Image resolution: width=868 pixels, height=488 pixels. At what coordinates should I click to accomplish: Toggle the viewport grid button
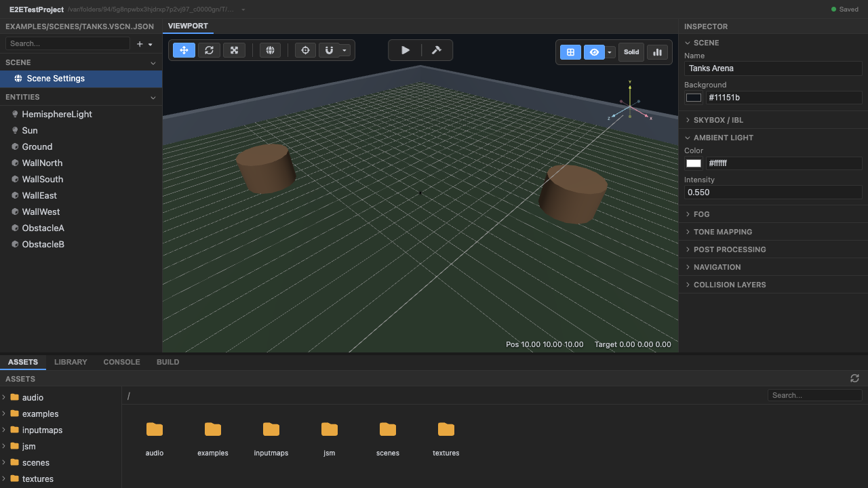pos(570,52)
